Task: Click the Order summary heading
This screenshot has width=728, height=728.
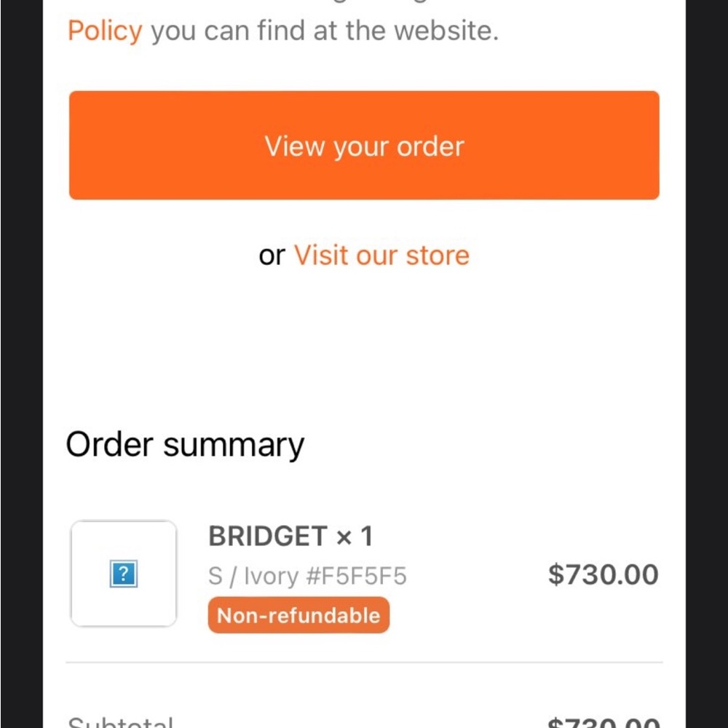Action: (x=185, y=445)
